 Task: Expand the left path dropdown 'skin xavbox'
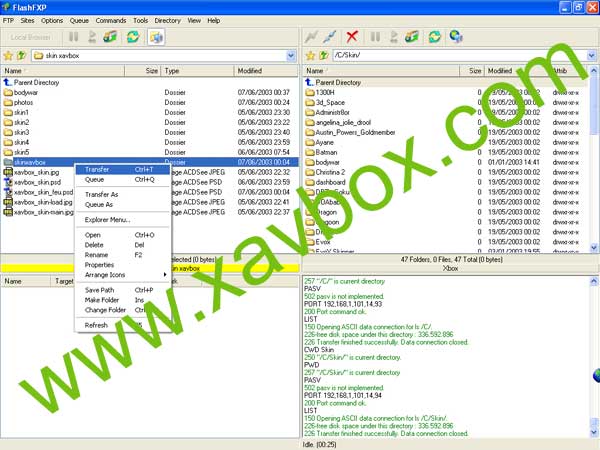291,56
